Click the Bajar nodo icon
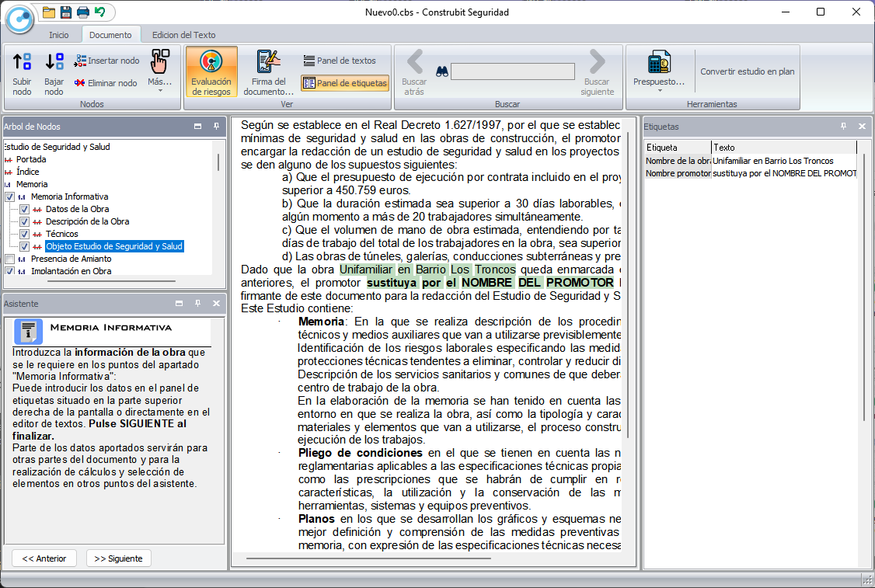The width and height of the screenshot is (875, 588). (x=54, y=62)
